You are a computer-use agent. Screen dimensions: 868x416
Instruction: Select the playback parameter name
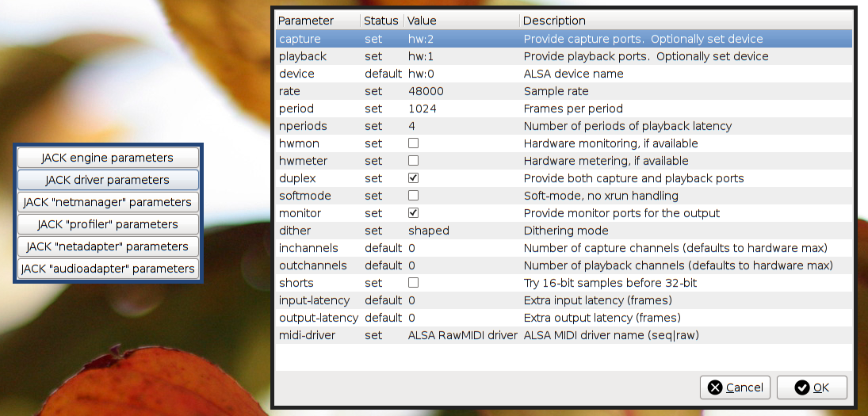pos(303,56)
